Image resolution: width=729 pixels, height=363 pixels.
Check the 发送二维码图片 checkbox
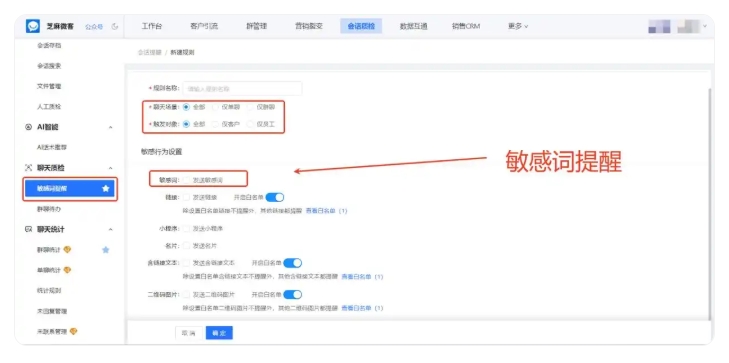[x=186, y=294]
